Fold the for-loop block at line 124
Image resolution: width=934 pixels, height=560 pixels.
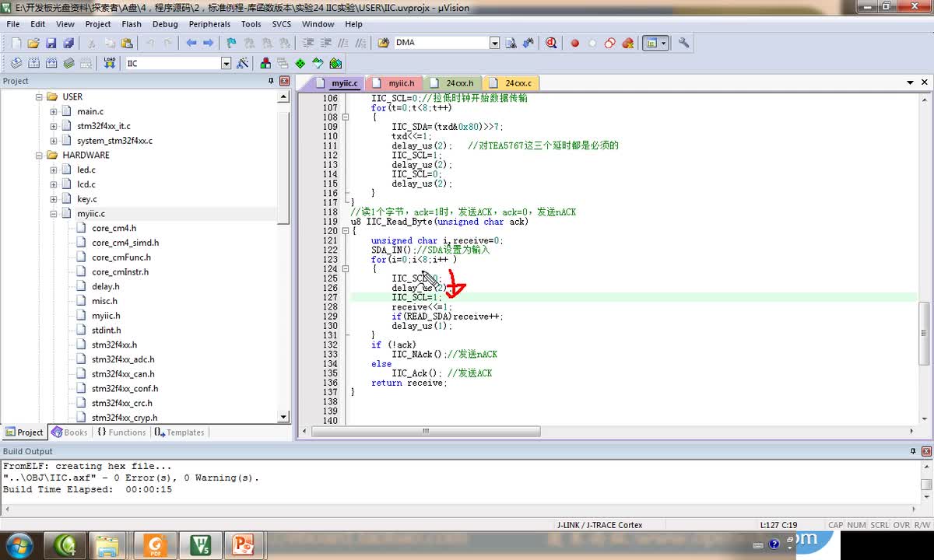(346, 268)
